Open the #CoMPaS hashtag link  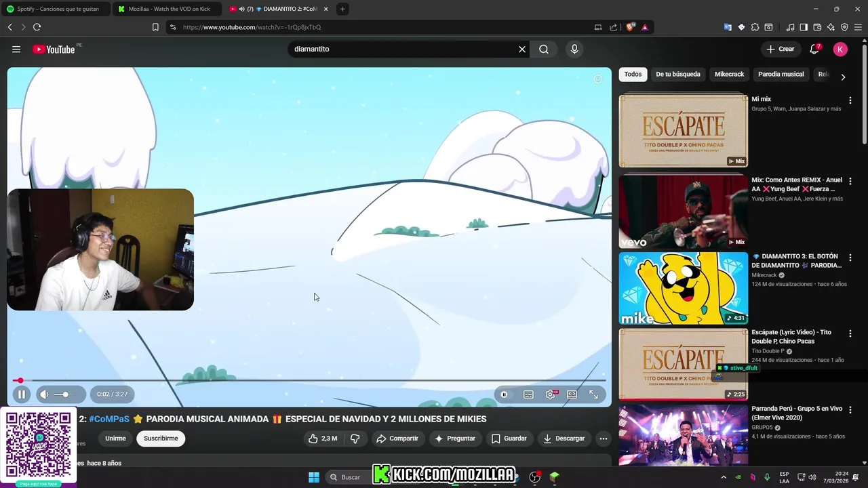[108, 419]
